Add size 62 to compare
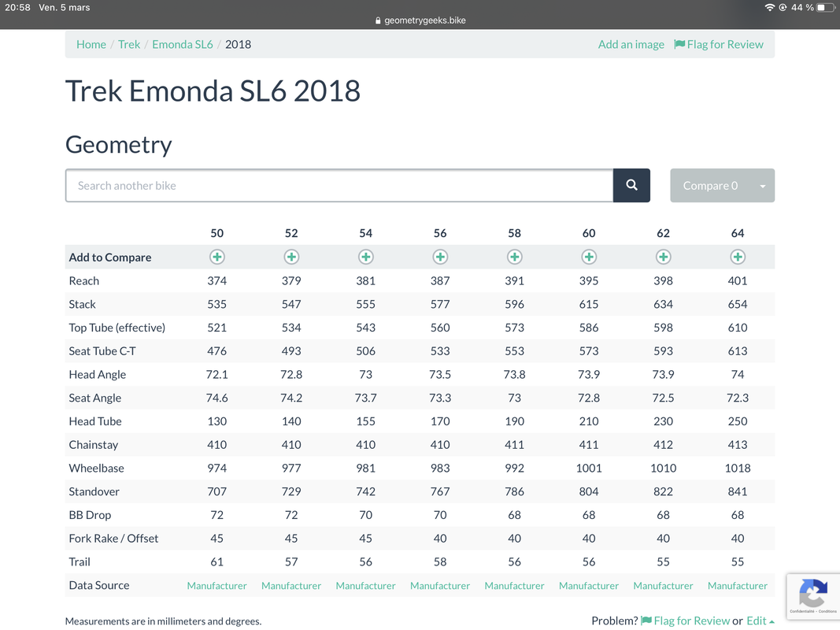 pos(663,258)
